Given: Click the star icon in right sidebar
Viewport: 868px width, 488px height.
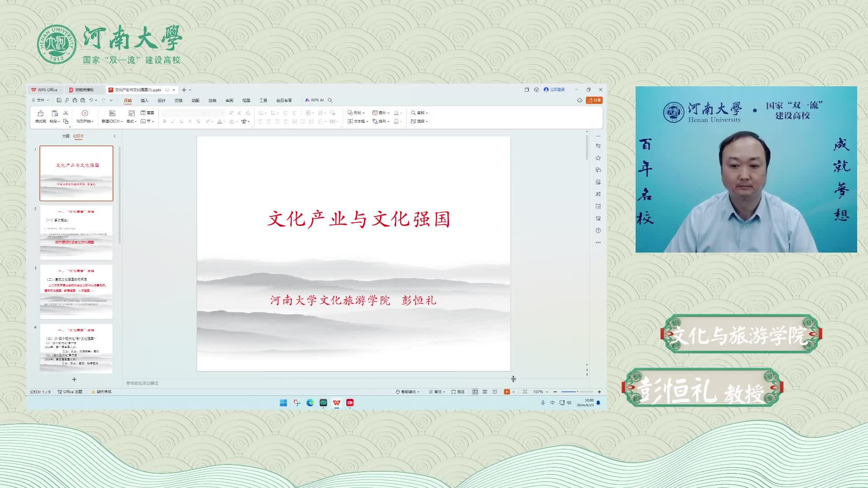Looking at the screenshot, I should (598, 158).
